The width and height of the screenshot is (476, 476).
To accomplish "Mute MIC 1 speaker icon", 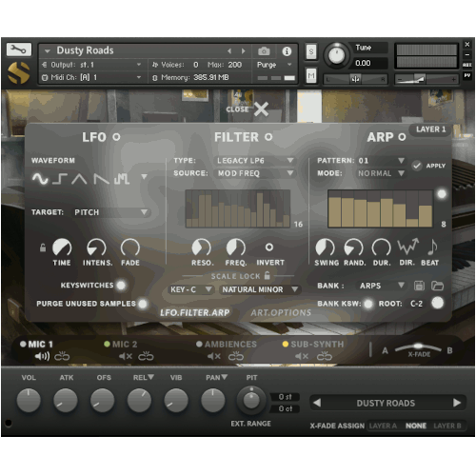I will click(42, 356).
